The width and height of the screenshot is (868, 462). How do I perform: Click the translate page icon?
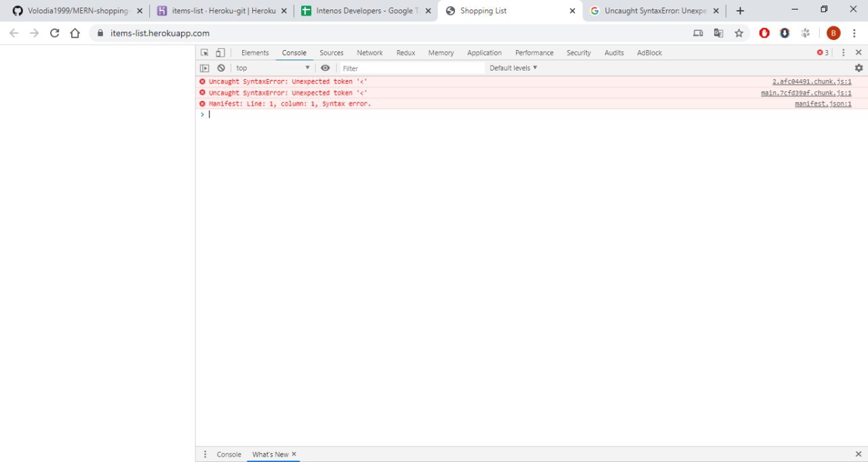[x=718, y=33]
